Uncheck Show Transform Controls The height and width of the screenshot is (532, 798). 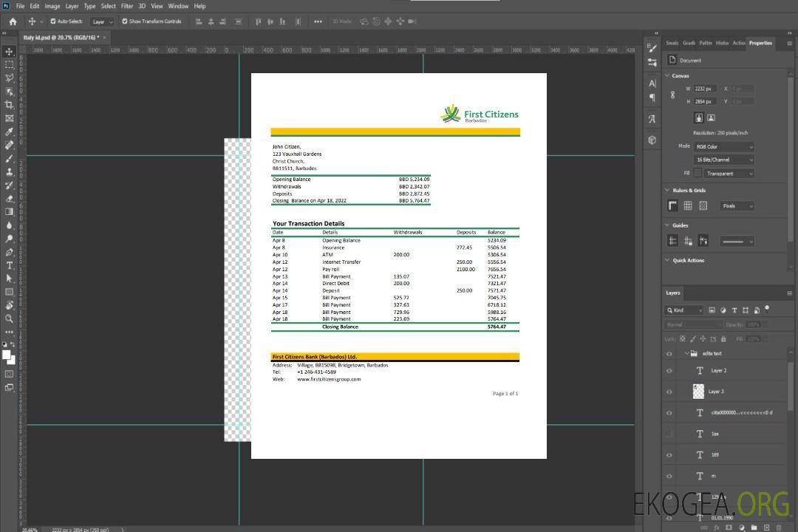(x=125, y=21)
